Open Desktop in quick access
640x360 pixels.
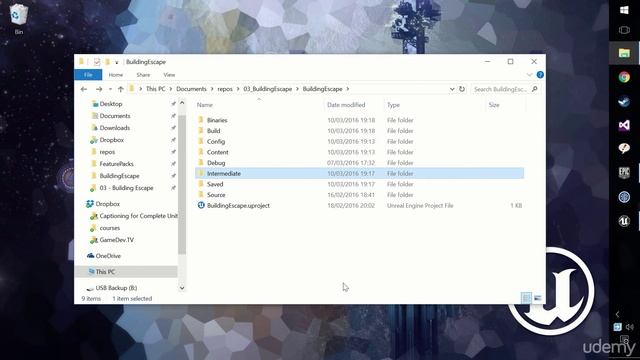(111, 104)
